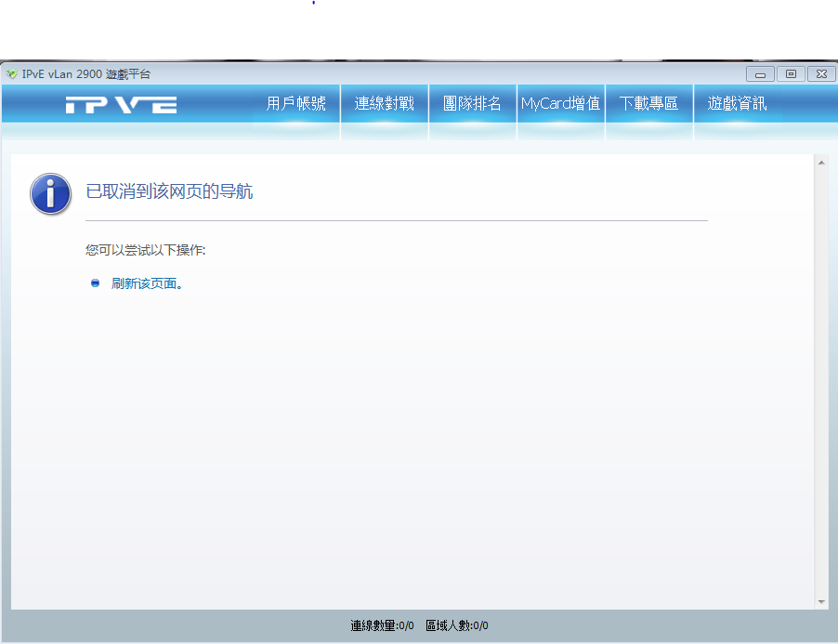838x644 pixels.
Task: Click the scrollbar up arrow
Action: (821, 163)
